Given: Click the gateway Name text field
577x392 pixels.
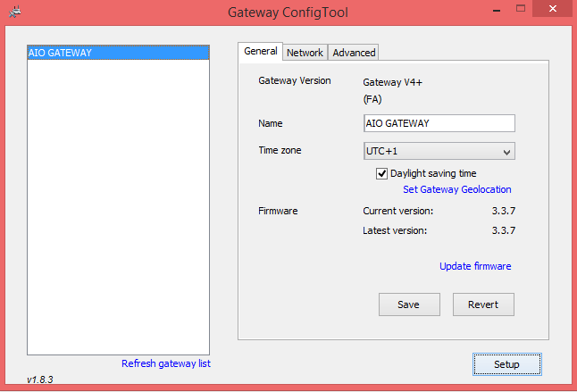Looking at the screenshot, I should point(439,123).
